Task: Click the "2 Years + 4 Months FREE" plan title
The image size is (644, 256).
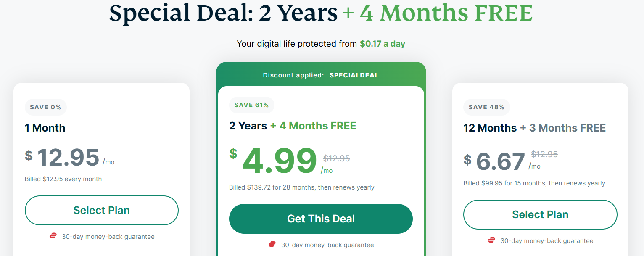Action: [x=293, y=126]
